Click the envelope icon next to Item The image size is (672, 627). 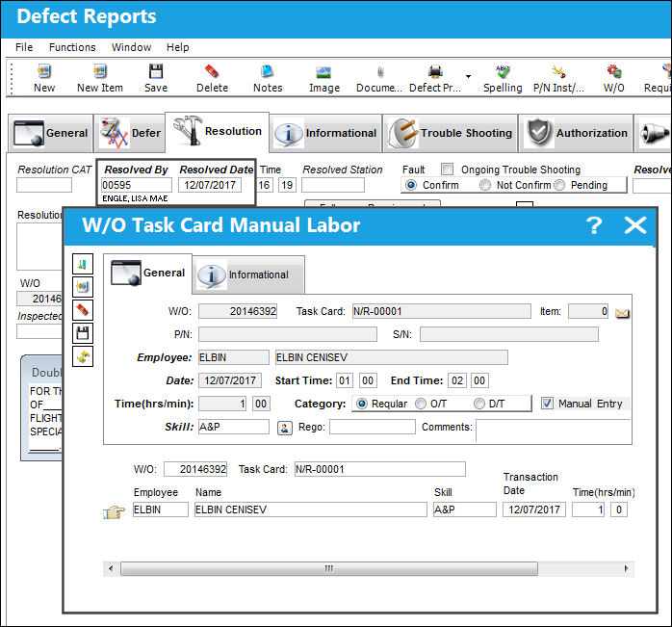(622, 313)
